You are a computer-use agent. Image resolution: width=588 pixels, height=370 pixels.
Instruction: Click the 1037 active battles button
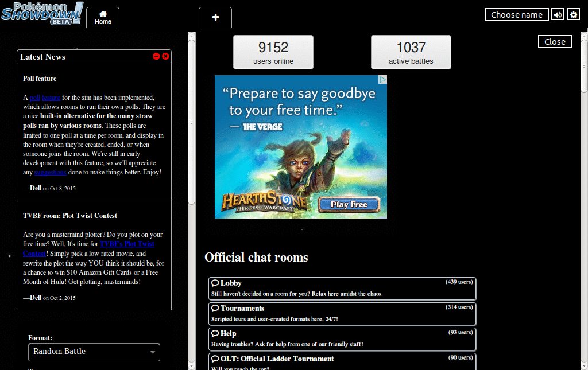(x=411, y=52)
